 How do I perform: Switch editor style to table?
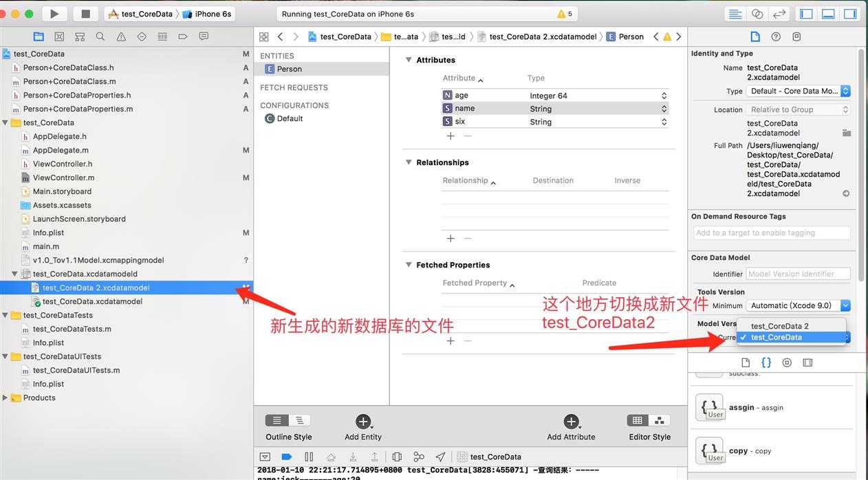pyautogui.click(x=638, y=420)
